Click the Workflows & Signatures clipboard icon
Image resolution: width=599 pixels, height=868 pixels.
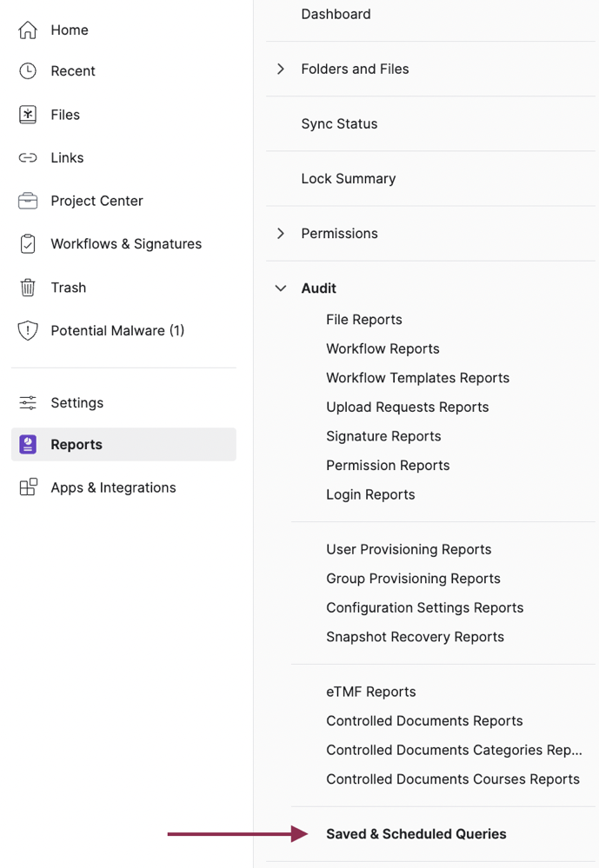point(28,244)
